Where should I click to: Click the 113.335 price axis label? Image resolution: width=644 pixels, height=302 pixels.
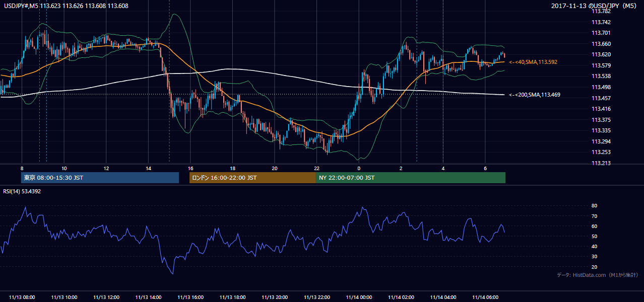pos(601,130)
